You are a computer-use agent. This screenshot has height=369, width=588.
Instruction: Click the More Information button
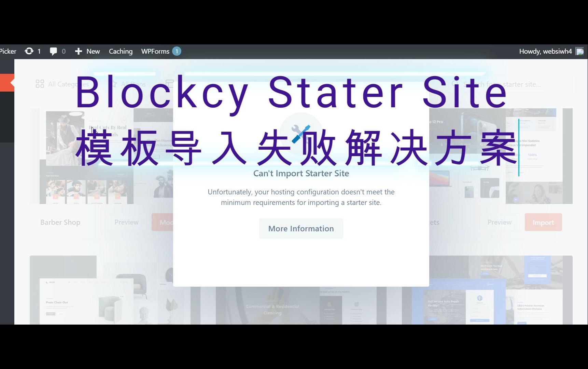301,229
